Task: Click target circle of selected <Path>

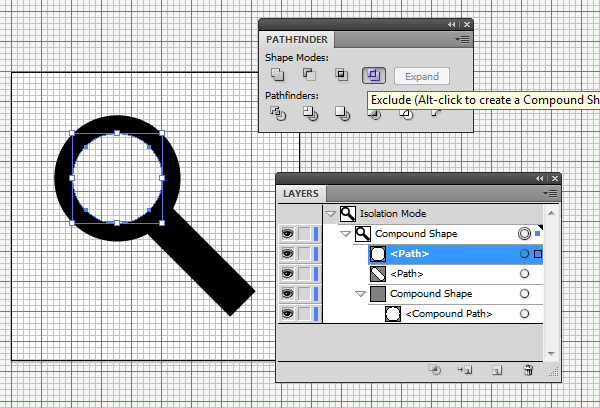Action: point(524,254)
